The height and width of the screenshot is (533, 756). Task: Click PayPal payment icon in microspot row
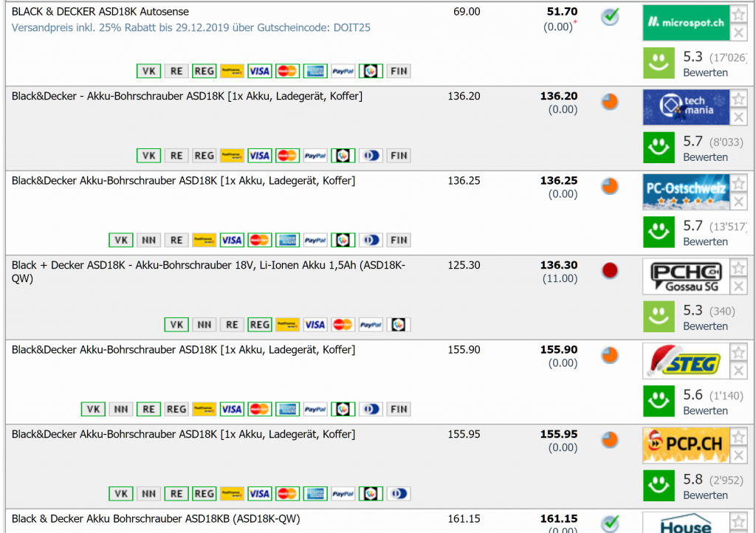click(343, 71)
